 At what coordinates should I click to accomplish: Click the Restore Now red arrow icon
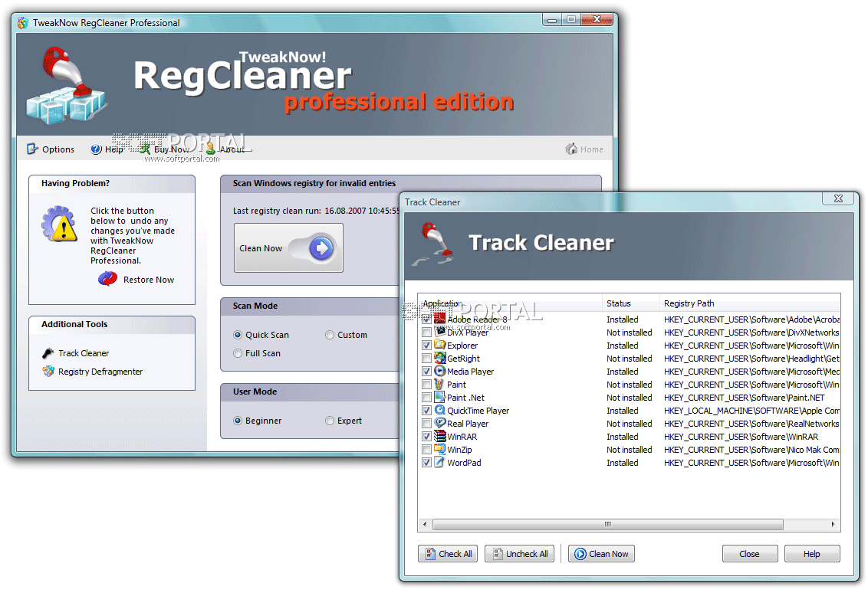[108, 279]
